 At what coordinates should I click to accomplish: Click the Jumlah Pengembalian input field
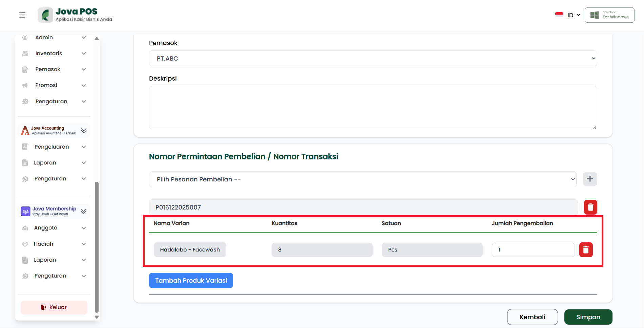[x=533, y=250]
